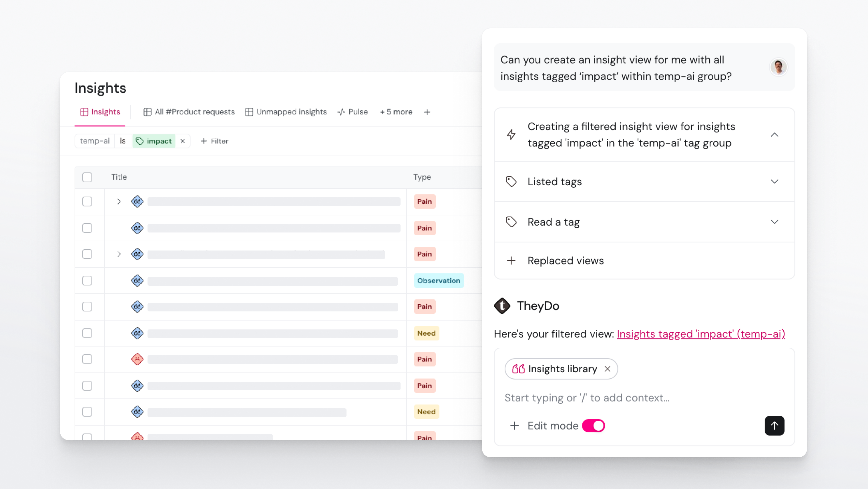
Task: Open the "Insights tagged 'impact' (temp-ai)" link
Action: point(701,334)
